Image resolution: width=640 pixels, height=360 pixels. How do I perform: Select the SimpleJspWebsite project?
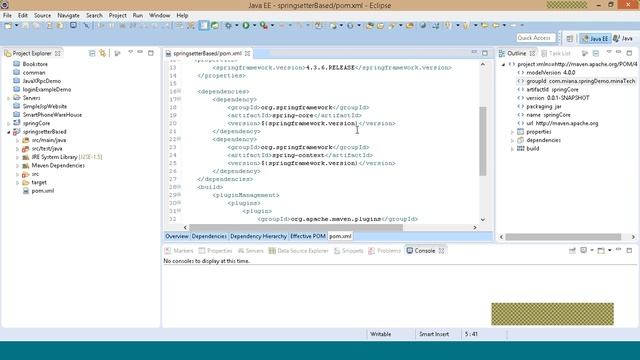point(44,106)
